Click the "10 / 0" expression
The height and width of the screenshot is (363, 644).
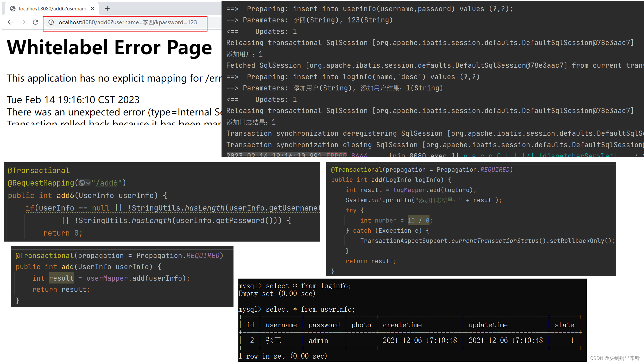click(x=418, y=220)
